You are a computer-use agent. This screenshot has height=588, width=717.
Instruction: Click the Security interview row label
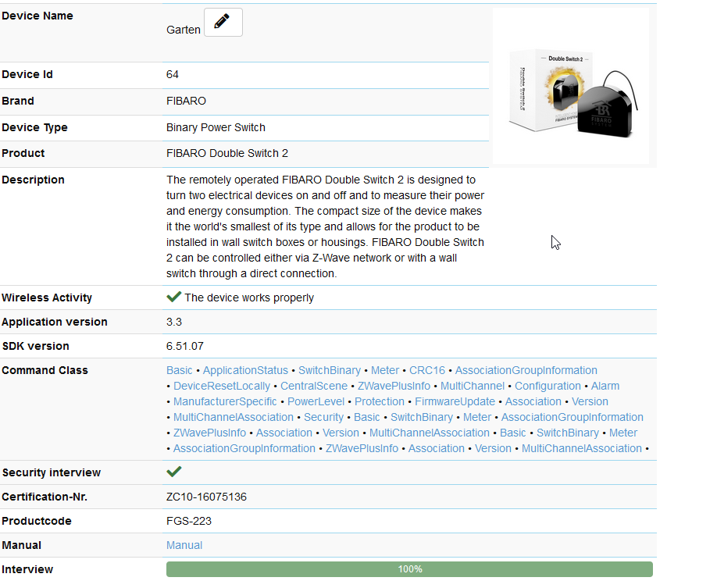[x=52, y=472]
